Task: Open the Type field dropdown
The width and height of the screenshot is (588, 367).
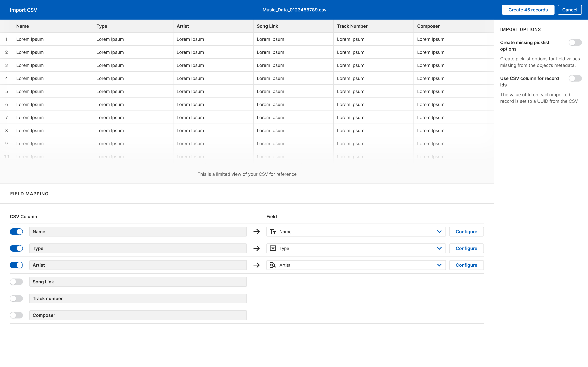Action: click(x=439, y=248)
